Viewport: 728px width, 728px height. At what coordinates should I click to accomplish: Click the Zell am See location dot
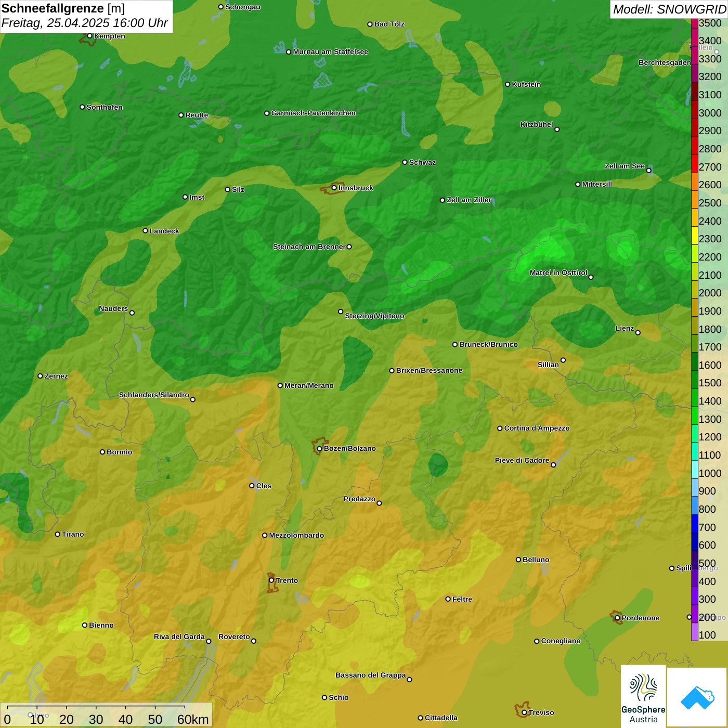pyautogui.click(x=648, y=171)
